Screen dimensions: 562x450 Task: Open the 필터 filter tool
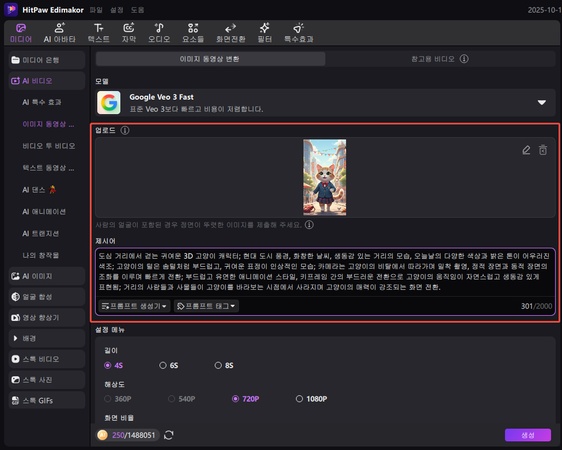pos(265,33)
